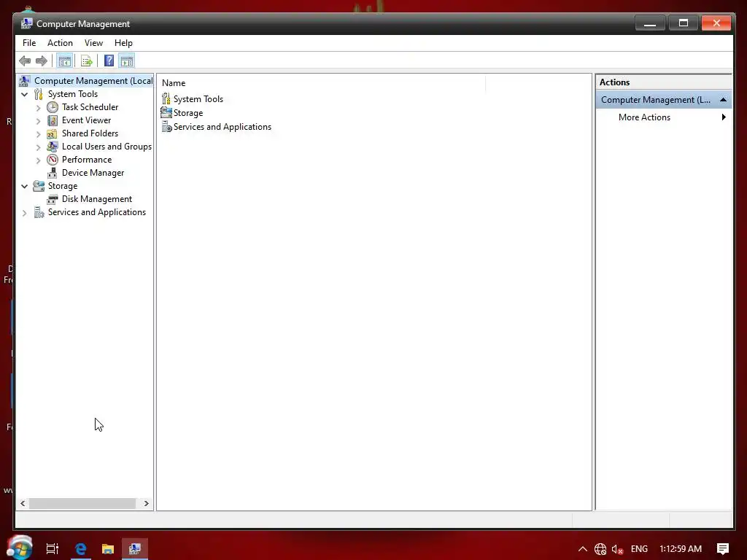This screenshot has width=747, height=560.
Task: Toggle Show/Hide Console Tree toolbar icon
Action: (64, 61)
